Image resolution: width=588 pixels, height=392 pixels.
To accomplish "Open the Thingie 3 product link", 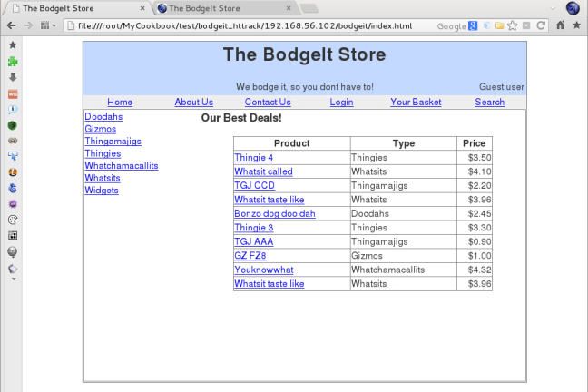I will click(x=253, y=228).
